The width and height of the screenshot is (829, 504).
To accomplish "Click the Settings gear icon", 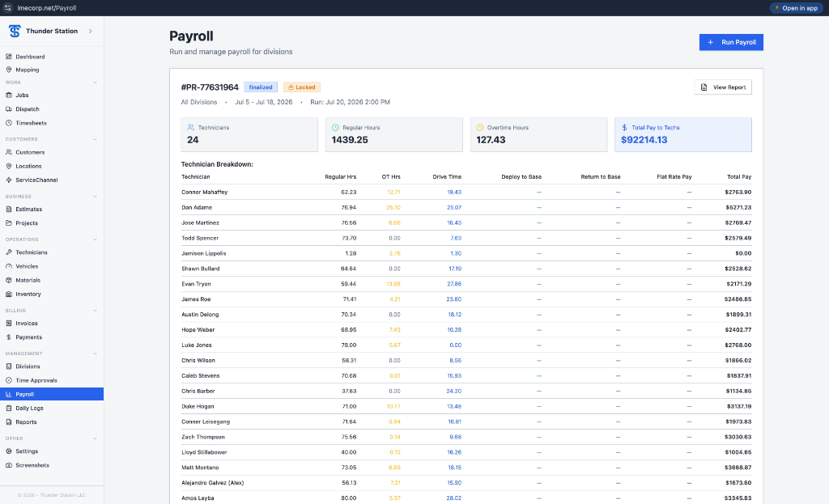I will coord(8,451).
